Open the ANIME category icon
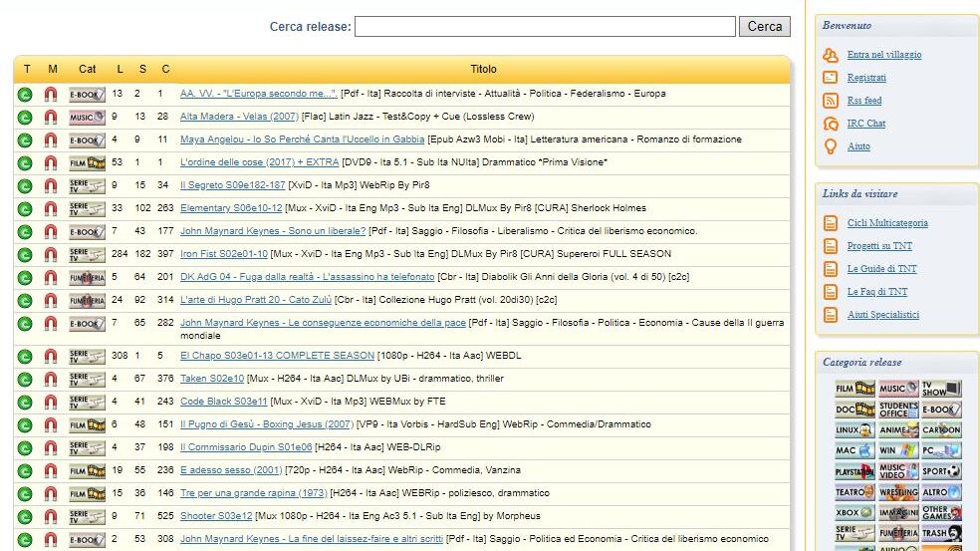Screen dimensions: 980x551 pos(898,429)
